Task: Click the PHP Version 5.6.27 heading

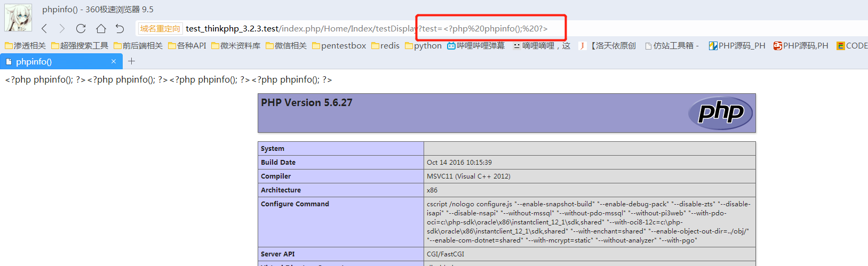Action: 307,103
